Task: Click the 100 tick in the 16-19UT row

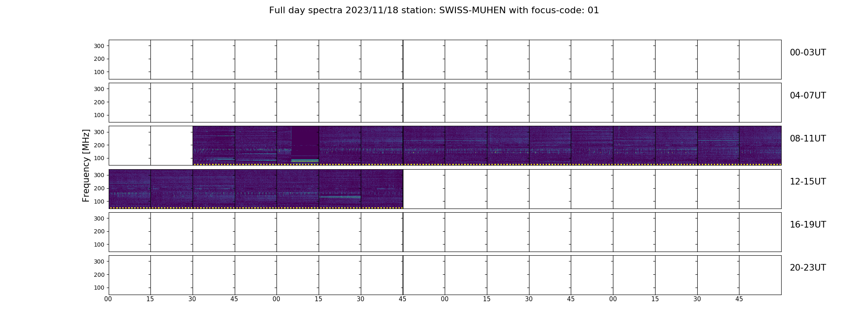Action: point(99,245)
